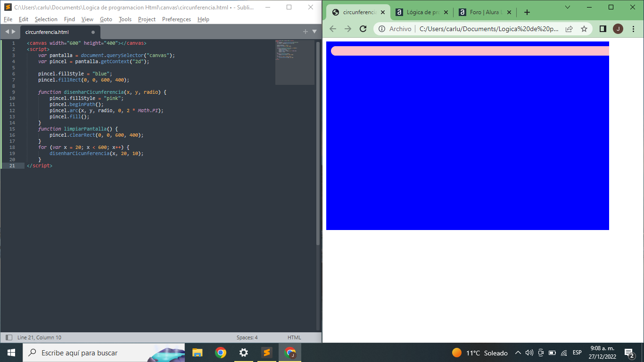Click the Chrome address bar URL
Viewport: 644px width, 362px height.
click(x=488, y=29)
